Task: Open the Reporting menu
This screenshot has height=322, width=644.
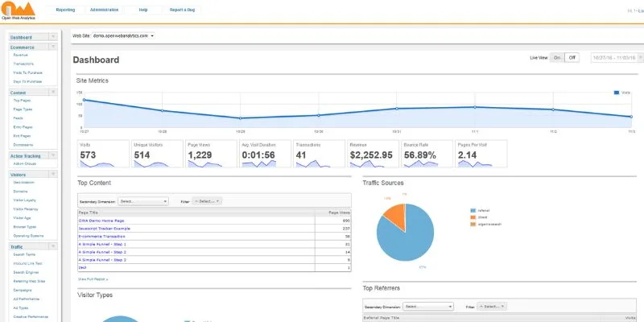Action: point(65,10)
